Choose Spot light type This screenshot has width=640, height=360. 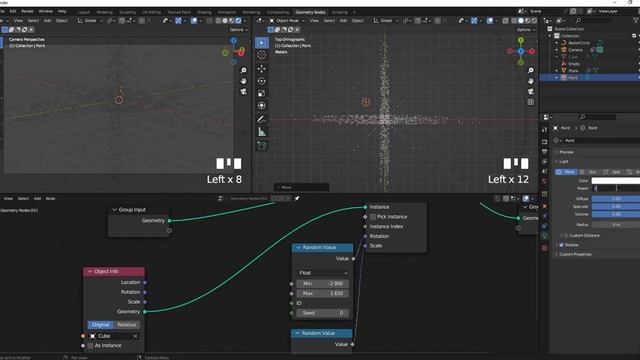coord(613,172)
